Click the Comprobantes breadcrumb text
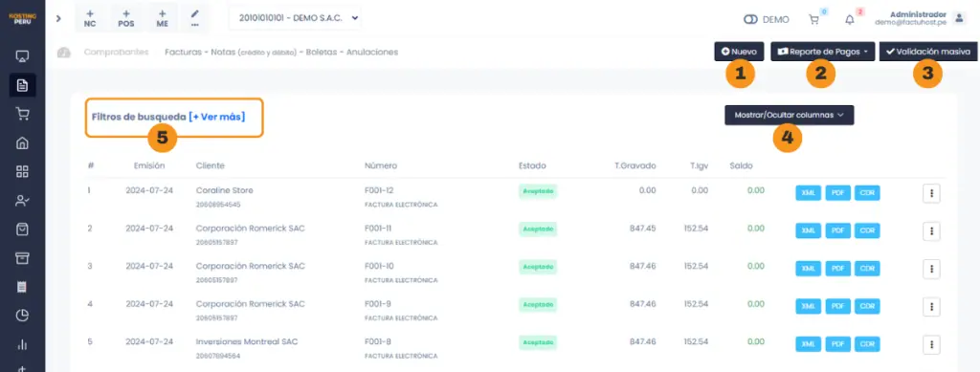The height and width of the screenshot is (372, 980). coord(116,52)
